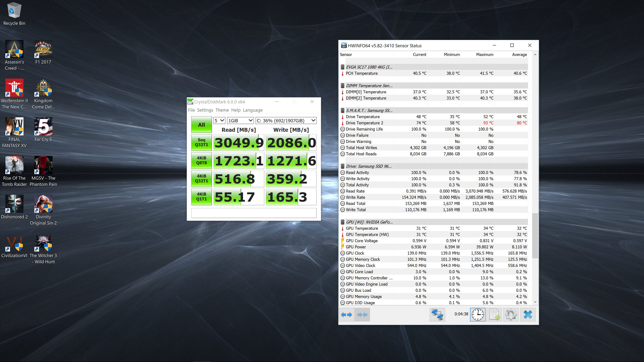644x362 pixels.
Task: Open the test count dropdown showing 5
Action: click(219, 121)
